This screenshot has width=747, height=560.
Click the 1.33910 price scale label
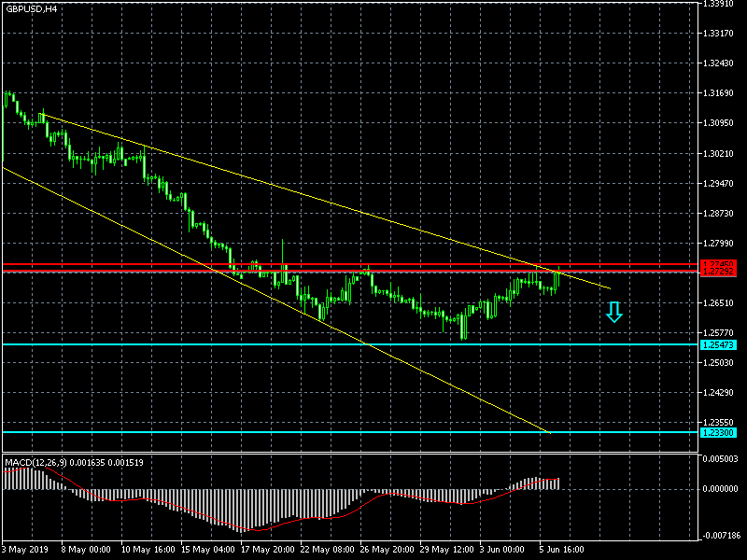[x=720, y=4]
